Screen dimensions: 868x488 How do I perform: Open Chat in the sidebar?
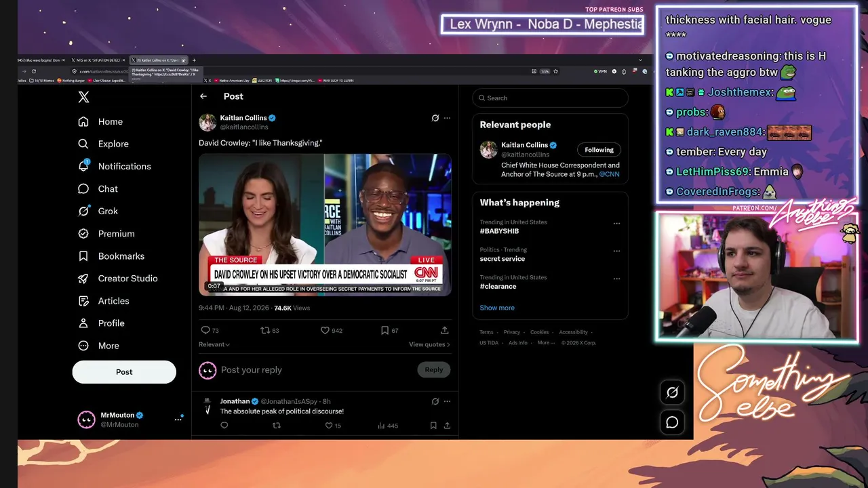click(98, 188)
